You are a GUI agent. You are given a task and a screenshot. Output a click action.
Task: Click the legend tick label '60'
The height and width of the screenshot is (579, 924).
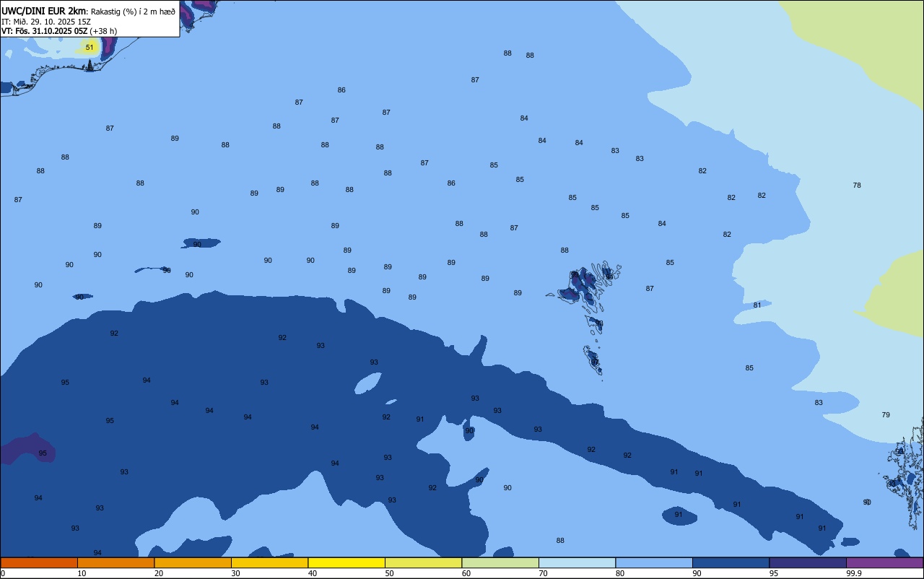tap(466, 573)
